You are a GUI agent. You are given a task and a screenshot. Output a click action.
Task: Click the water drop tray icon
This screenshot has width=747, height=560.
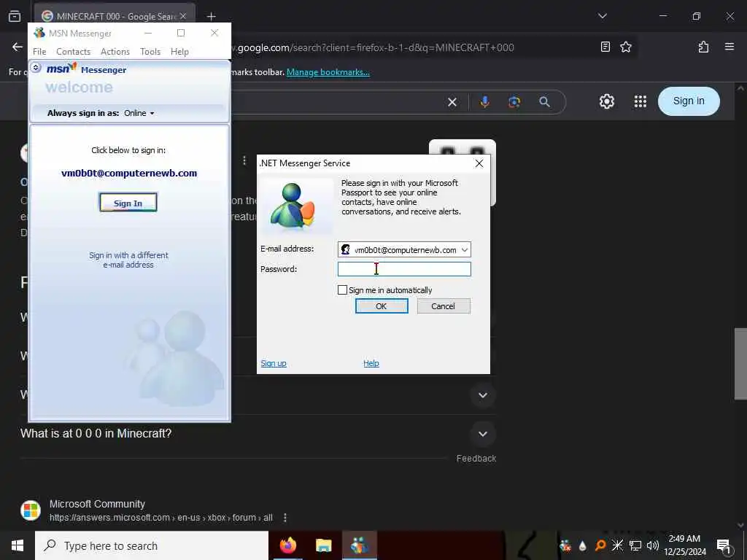[x=582, y=545]
